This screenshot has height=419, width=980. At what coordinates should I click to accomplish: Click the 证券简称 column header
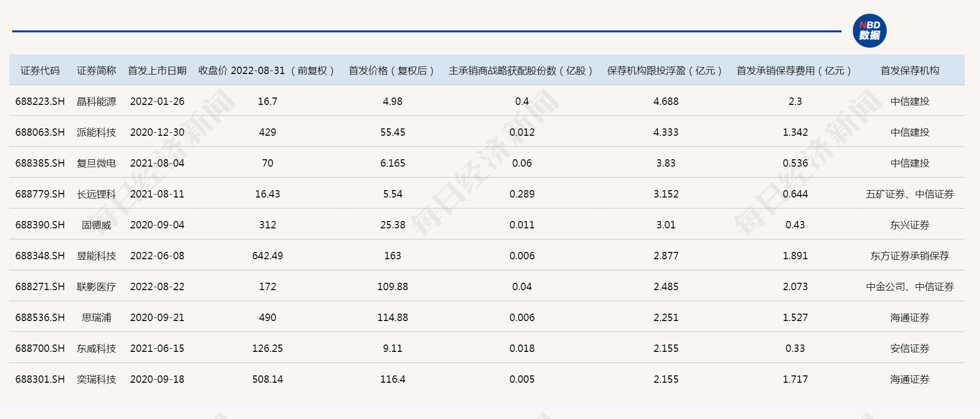click(96, 71)
